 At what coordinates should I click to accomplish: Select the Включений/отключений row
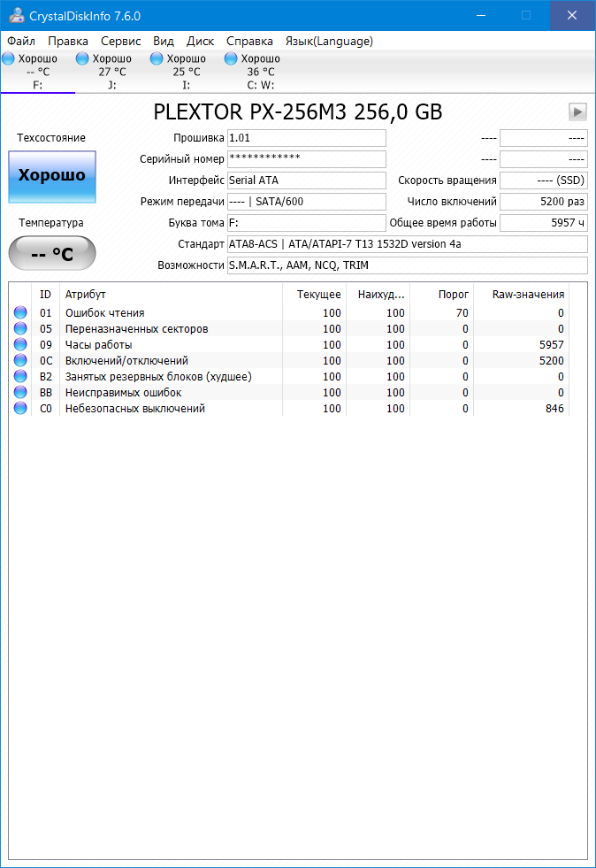(289, 360)
